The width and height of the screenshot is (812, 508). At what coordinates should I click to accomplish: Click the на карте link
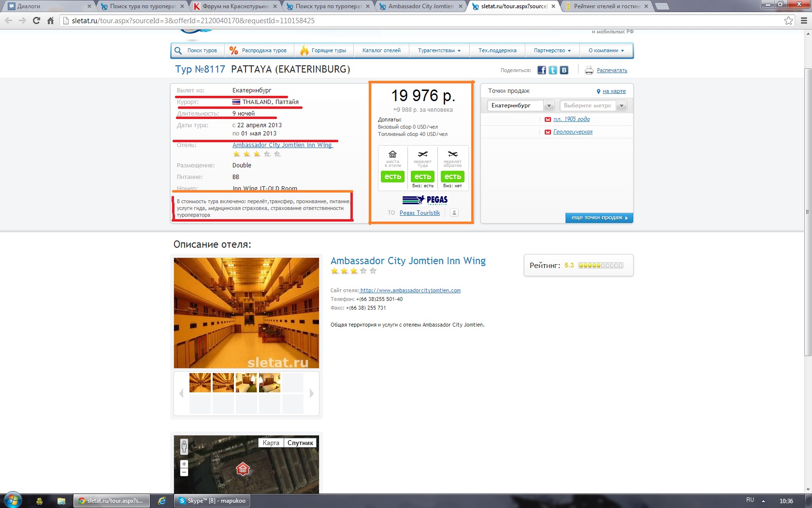point(614,91)
